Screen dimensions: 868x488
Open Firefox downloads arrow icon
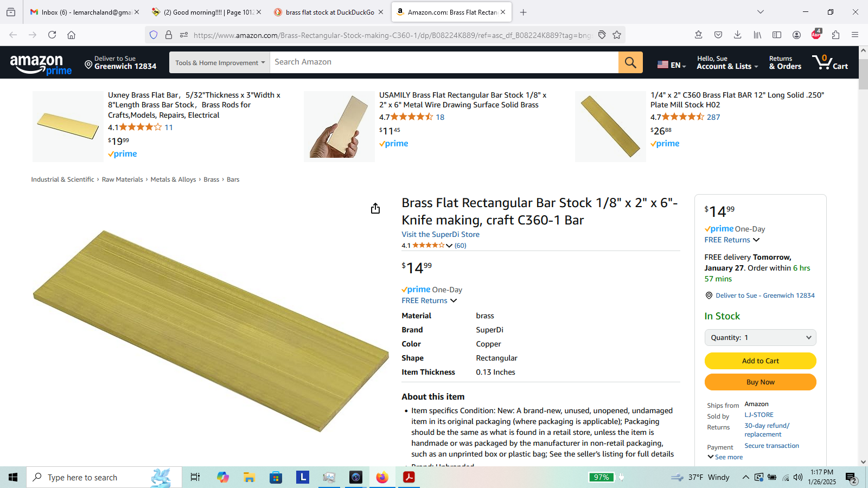pyautogui.click(x=737, y=35)
